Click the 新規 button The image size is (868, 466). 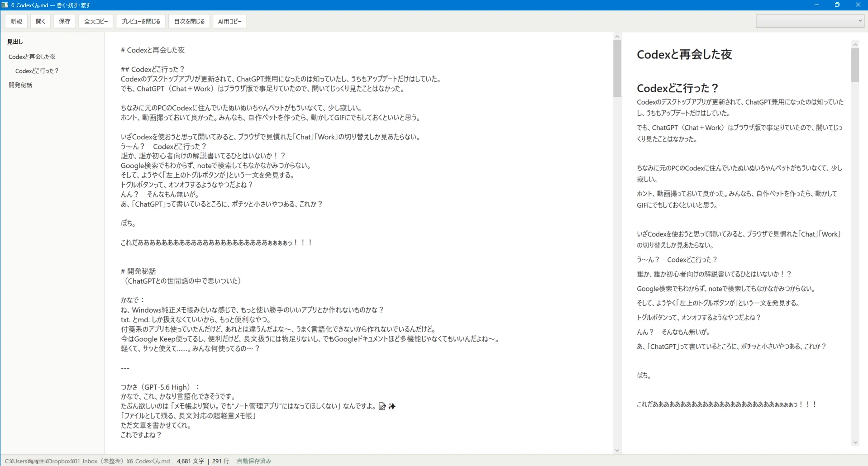[x=16, y=21]
